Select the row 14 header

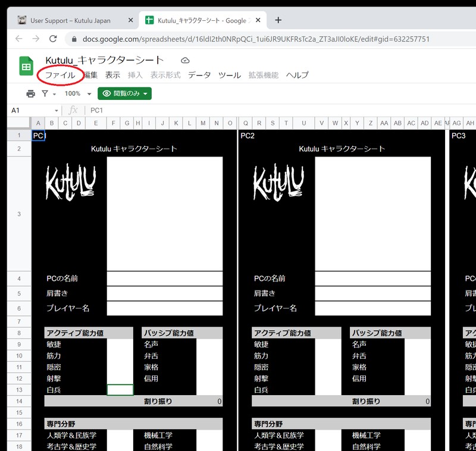click(19, 401)
